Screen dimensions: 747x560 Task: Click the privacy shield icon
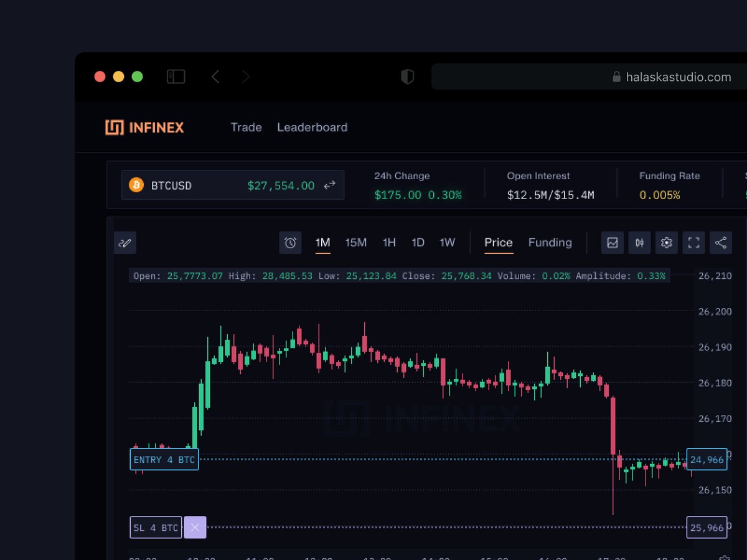click(x=407, y=77)
